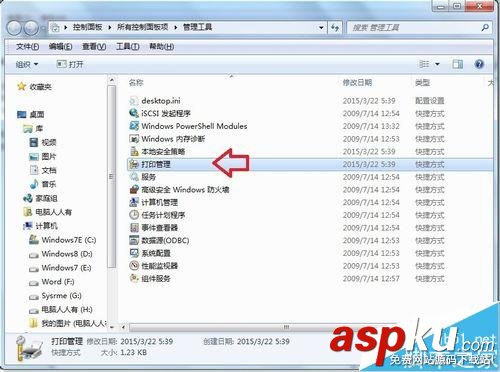Click 控制面板 in the address breadcrumb
The width and height of the screenshot is (500, 372).
(87, 27)
